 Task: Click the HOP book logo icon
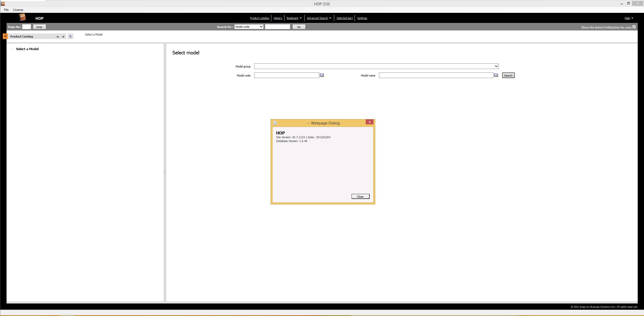pyautogui.click(x=22, y=17)
